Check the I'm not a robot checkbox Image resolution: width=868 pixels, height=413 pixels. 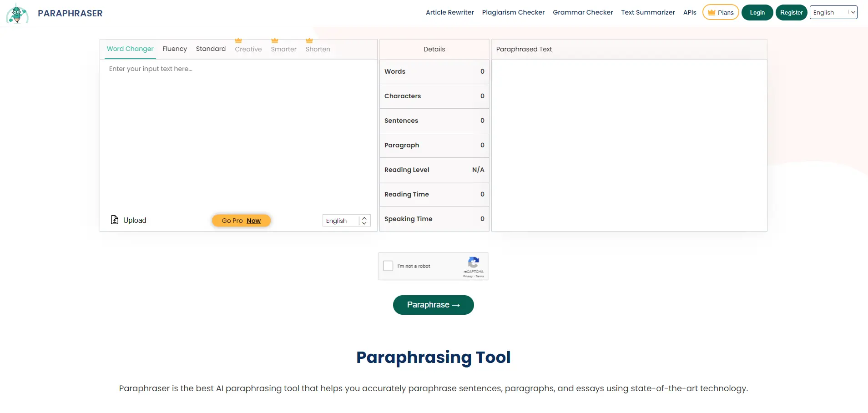point(388,266)
